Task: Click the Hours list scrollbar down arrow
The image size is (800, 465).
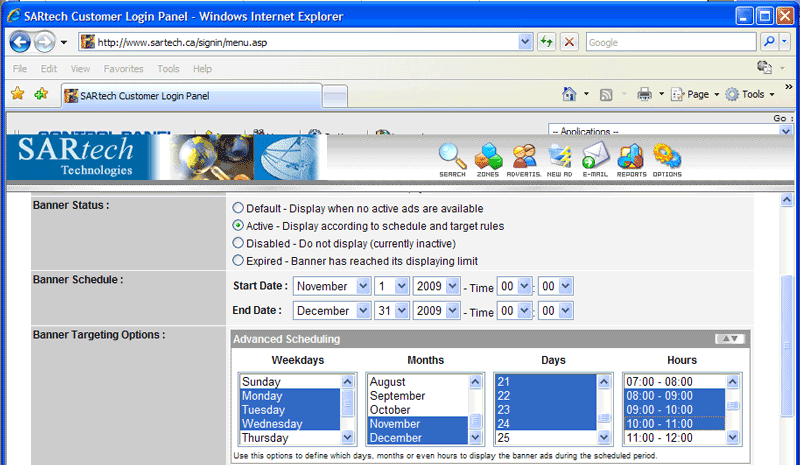Action: coord(735,437)
